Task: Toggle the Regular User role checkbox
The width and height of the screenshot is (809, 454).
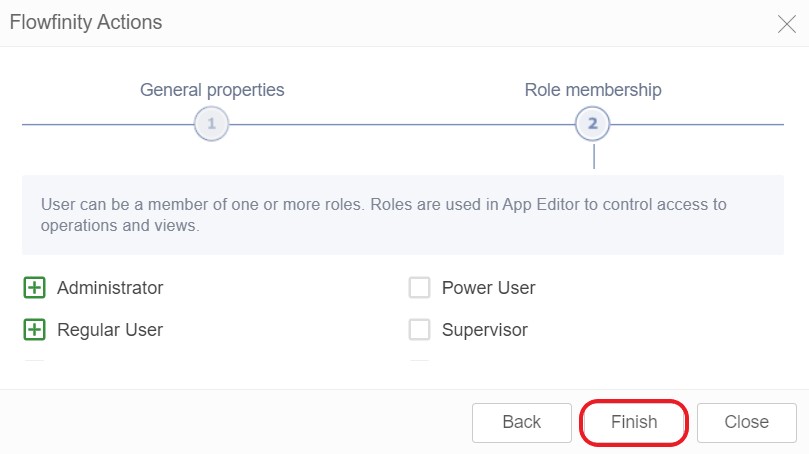Action: click(x=34, y=330)
